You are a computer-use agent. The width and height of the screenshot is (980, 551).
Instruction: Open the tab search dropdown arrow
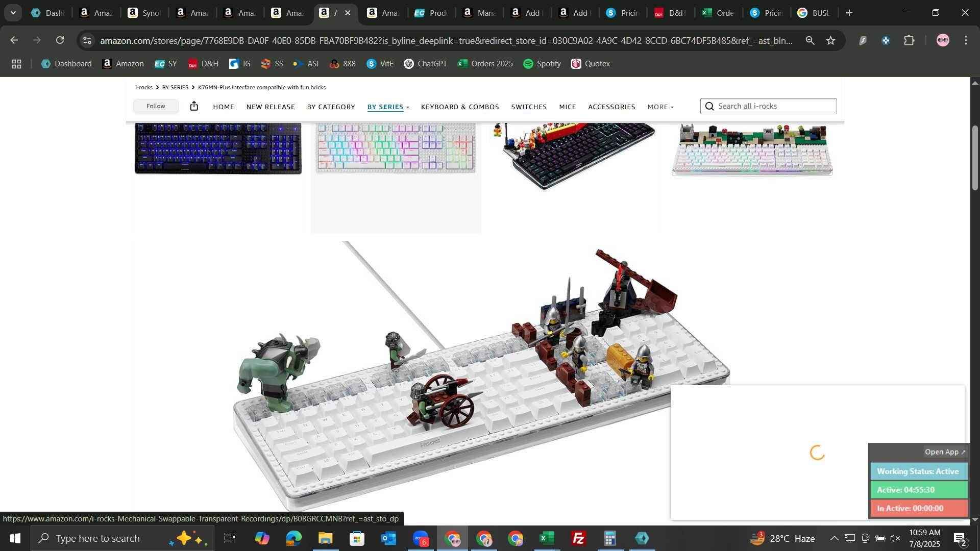tap(13, 13)
